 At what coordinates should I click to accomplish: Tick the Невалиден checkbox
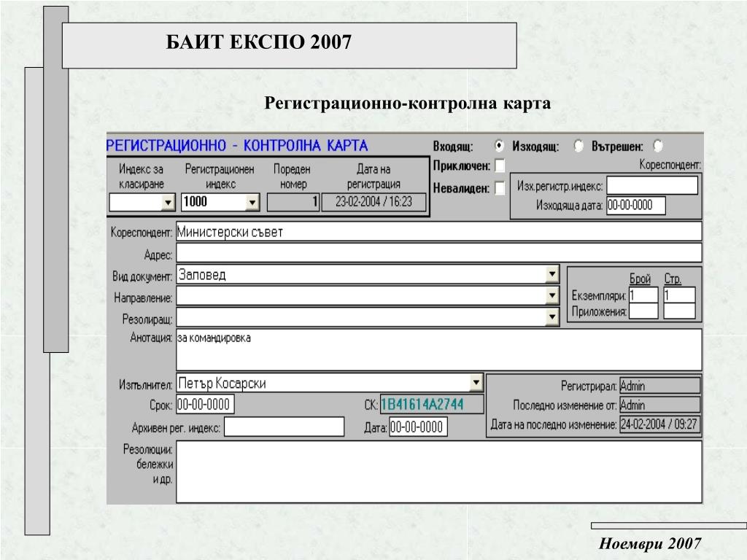coord(500,188)
